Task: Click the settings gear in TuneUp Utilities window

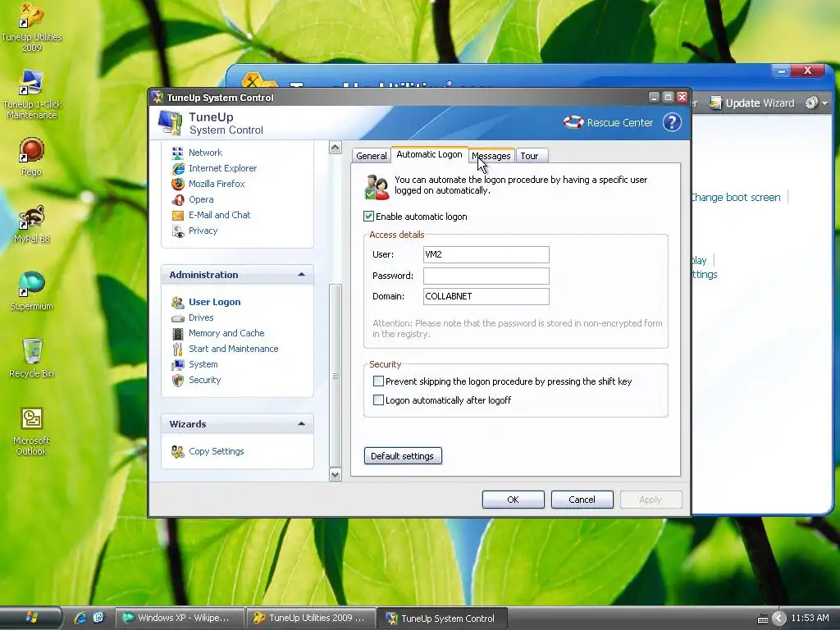Action: [811, 103]
